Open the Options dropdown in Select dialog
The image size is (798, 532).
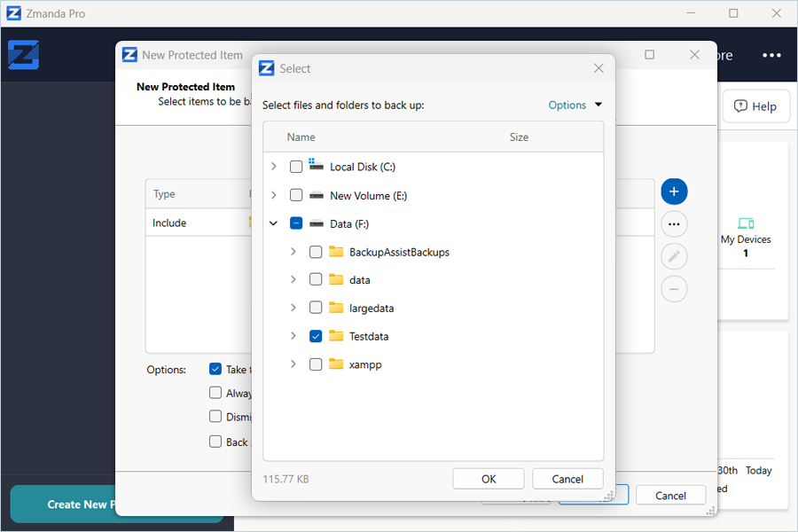pos(575,105)
